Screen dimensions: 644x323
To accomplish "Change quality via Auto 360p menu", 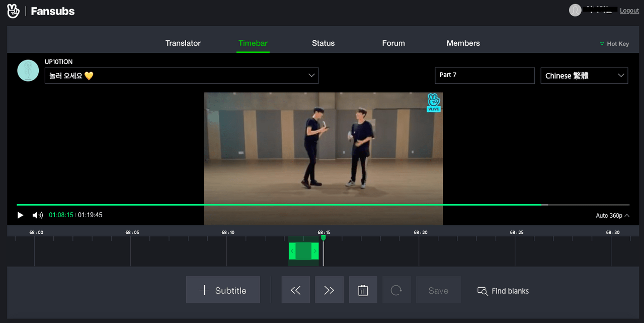I will 612,216.
